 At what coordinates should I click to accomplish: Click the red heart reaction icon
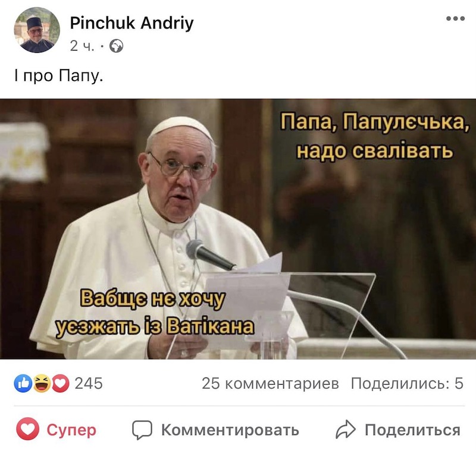[x=61, y=383]
